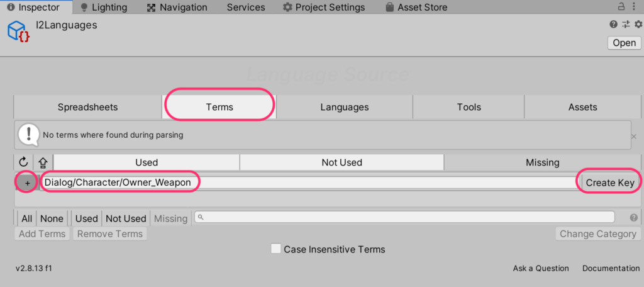Enable Case Insensitive Terms checkbox
Image resolution: width=644 pixels, height=287 pixels.
click(275, 249)
